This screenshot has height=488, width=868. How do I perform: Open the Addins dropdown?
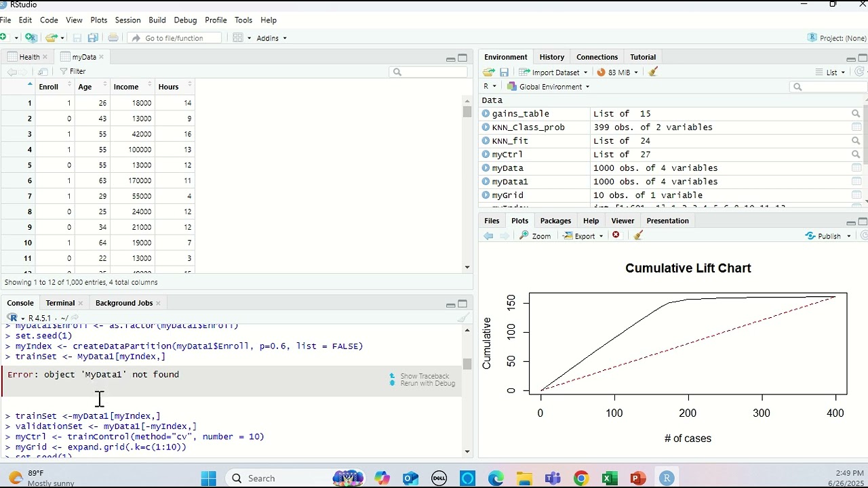(x=271, y=38)
